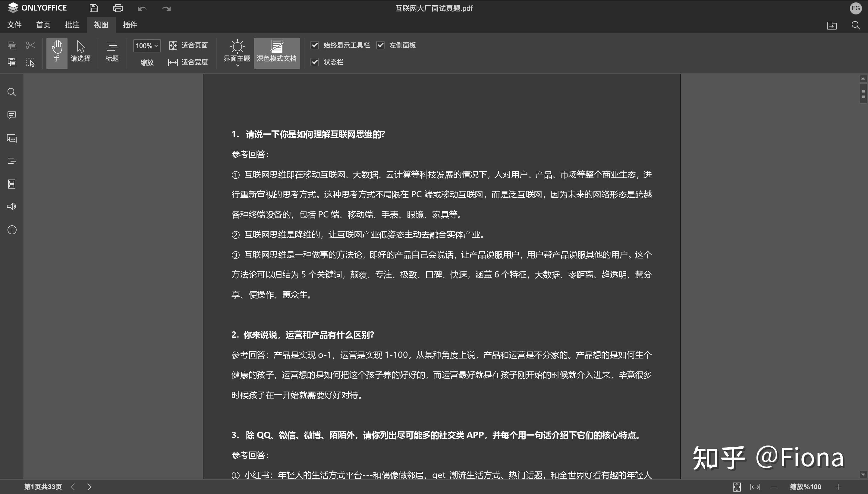Image resolution: width=868 pixels, height=494 pixels.
Task: Go to next page arrow
Action: click(x=89, y=487)
